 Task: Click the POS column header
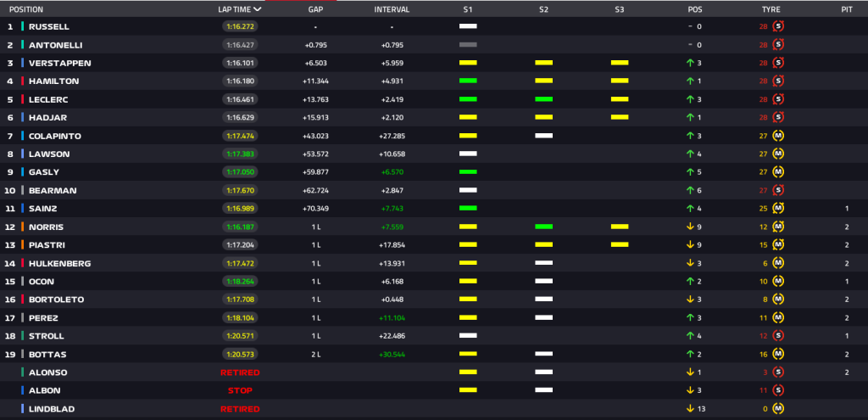coord(695,9)
